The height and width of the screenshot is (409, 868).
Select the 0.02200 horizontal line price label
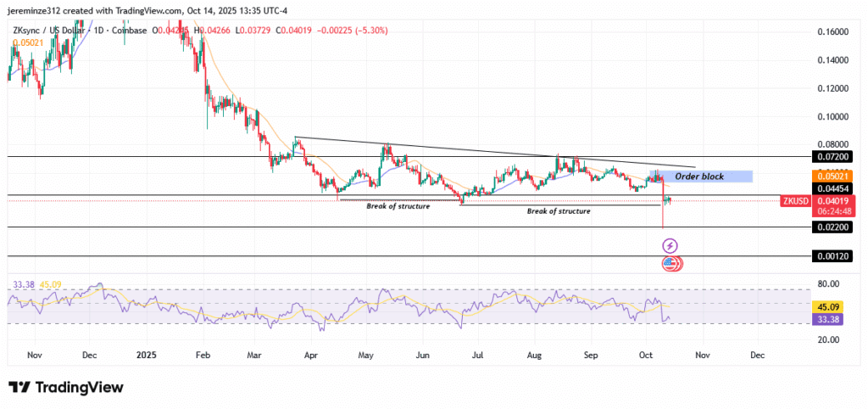coord(833,227)
